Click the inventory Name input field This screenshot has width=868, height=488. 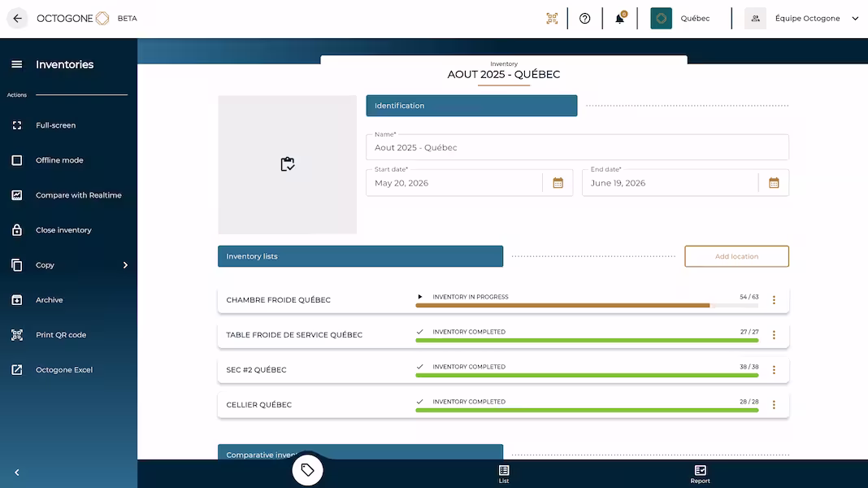577,148
